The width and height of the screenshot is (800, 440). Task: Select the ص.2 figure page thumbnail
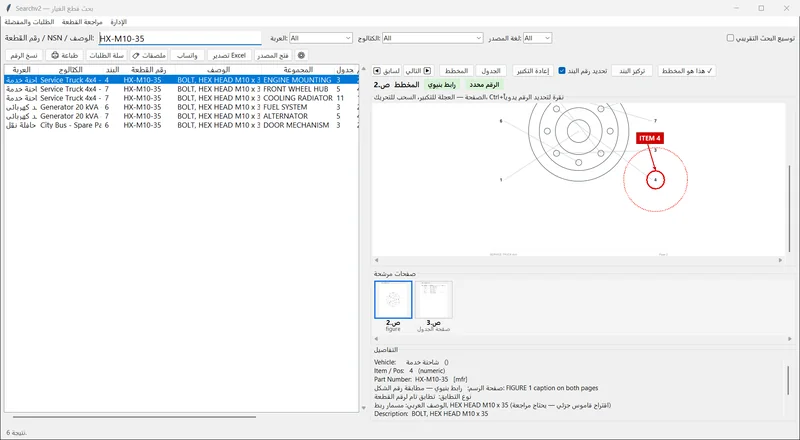pos(393,300)
